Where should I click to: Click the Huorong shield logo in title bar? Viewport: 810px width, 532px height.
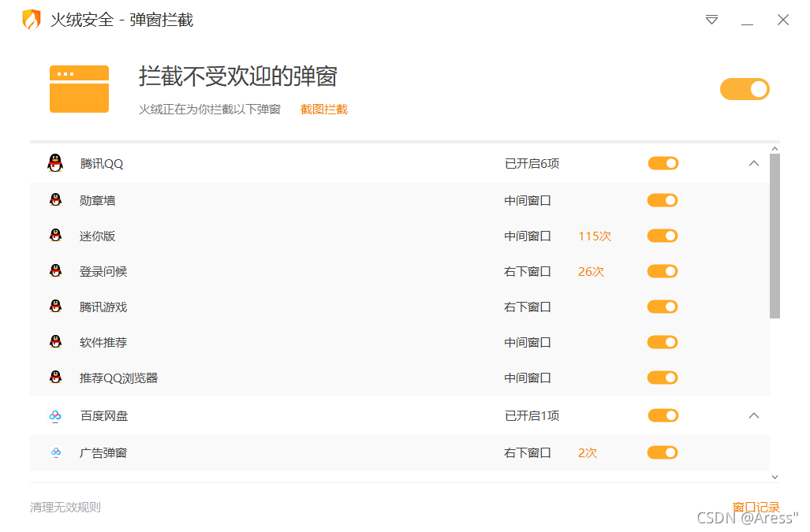(x=32, y=20)
